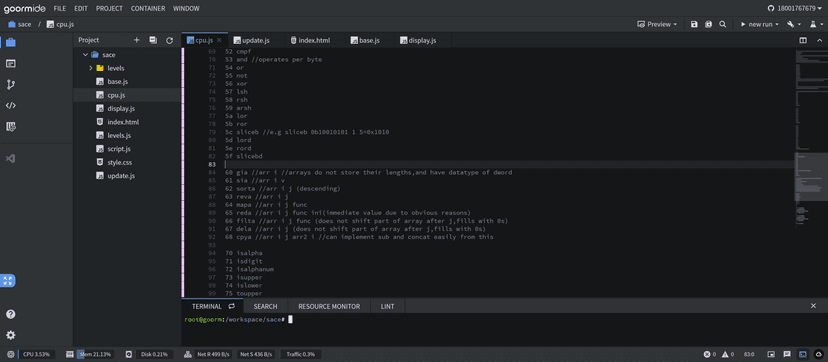Screen dimensions: 828x362
Task: Open the code snippets sidebar icon
Action: point(11,106)
